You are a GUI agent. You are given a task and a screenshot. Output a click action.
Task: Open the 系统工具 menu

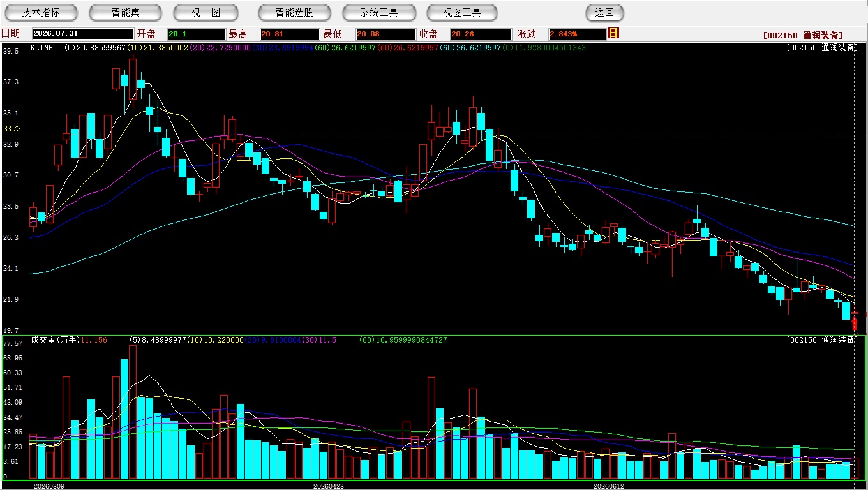click(x=379, y=12)
